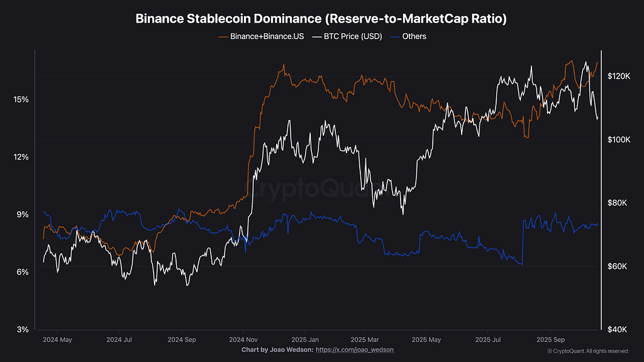Click the $80K right axis label
The image size is (644, 362).
pos(617,203)
